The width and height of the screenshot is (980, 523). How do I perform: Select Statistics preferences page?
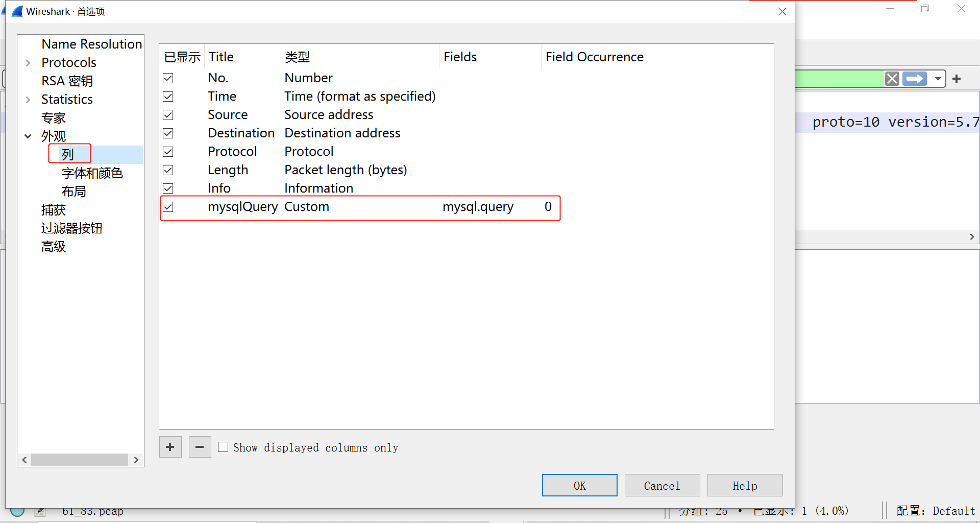click(67, 100)
